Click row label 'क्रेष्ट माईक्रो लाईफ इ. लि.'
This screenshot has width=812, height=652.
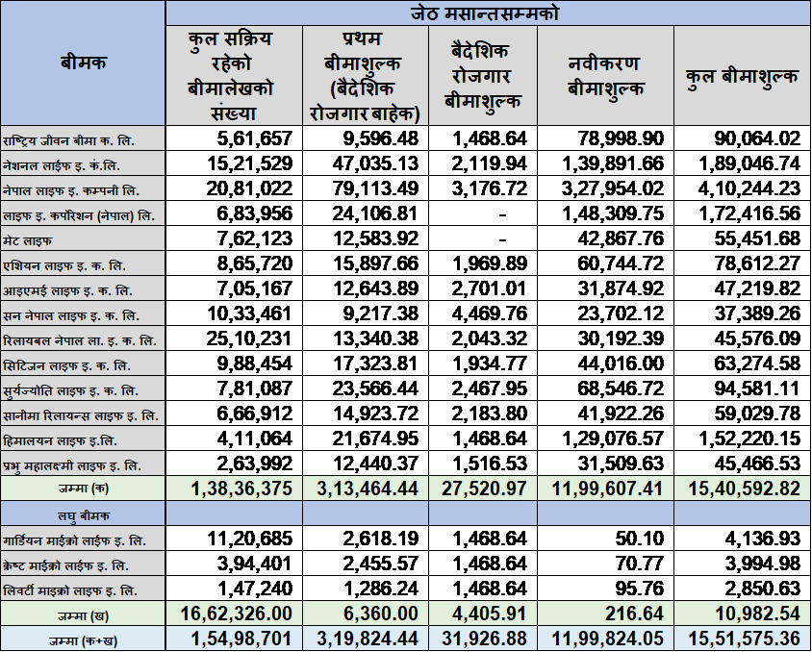(65, 565)
